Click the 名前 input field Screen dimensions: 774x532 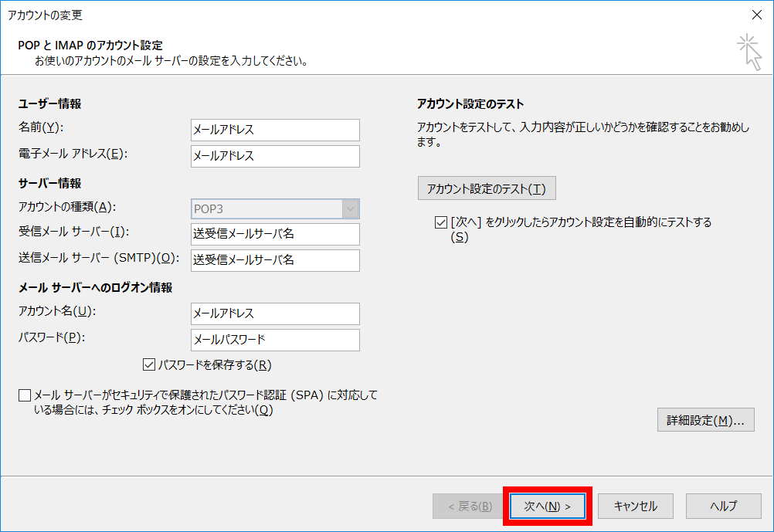[275, 130]
